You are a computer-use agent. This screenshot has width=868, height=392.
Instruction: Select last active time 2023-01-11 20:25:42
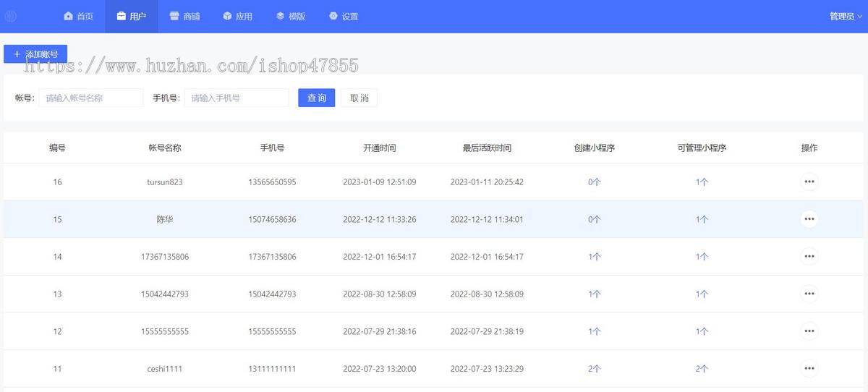tap(487, 182)
